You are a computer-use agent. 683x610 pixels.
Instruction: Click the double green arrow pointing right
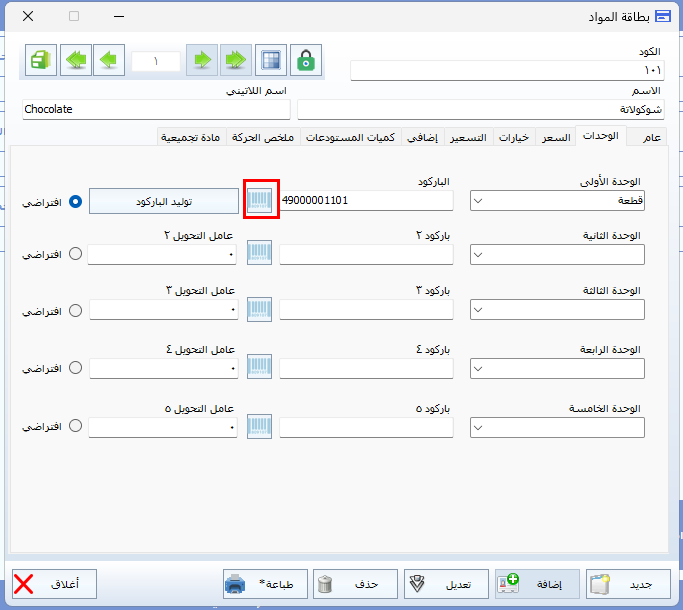pos(236,60)
